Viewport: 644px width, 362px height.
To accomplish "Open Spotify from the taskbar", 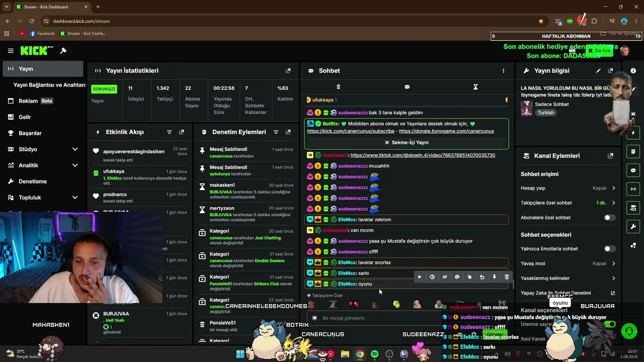I will pyautogui.click(x=374, y=354).
